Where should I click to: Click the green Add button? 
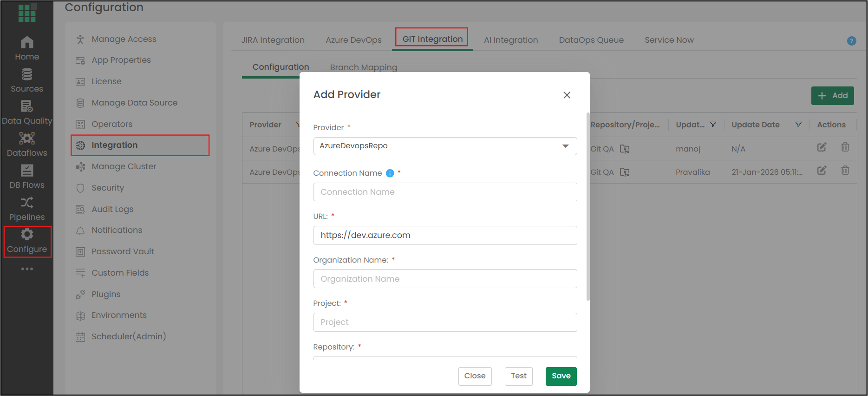[x=832, y=96]
